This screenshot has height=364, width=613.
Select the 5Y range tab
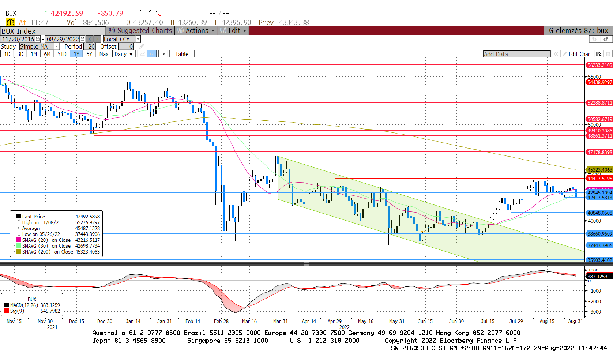pos(90,54)
